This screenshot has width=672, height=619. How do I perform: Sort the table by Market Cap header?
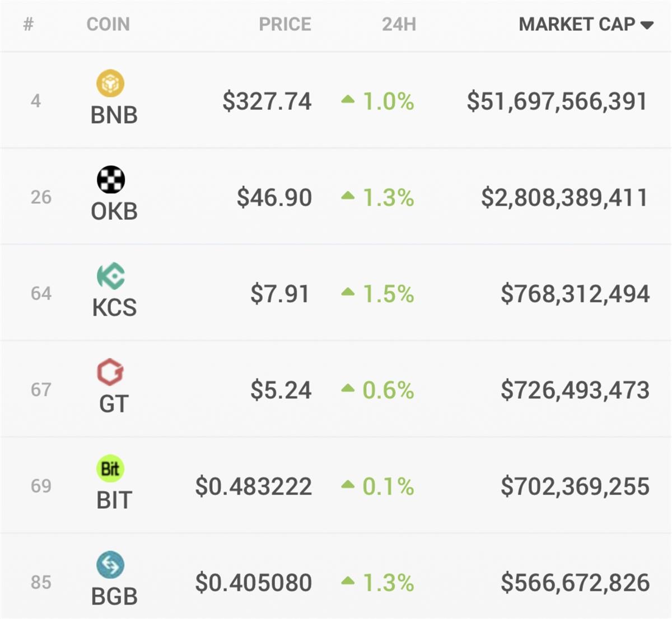click(577, 25)
